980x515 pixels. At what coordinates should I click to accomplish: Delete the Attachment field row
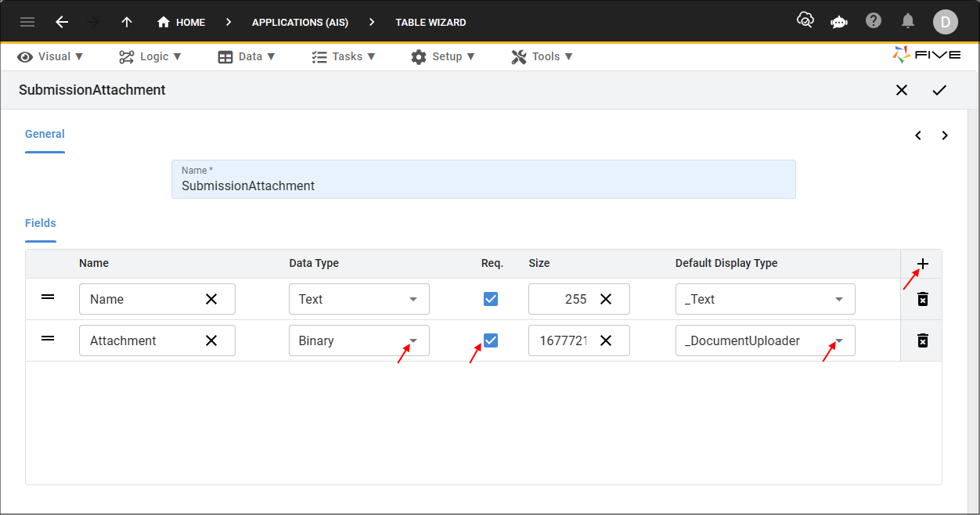(x=922, y=340)
